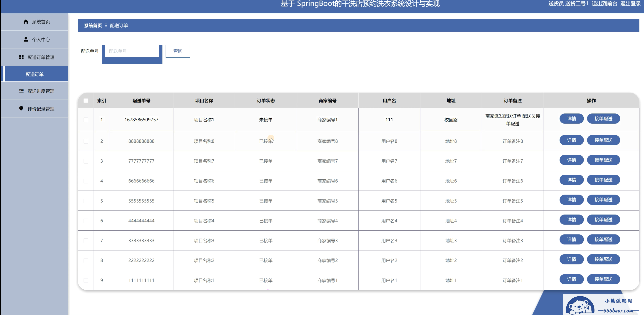This screenshot has height=315, width=644.
Task: Click the bulb icon beside 评价记录管理
Action: tap(21, 108)
